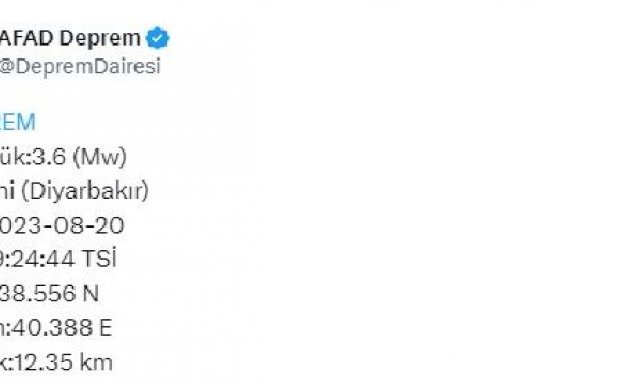The width and height of the screenshot is (641, 380).
Task: Click the word Deprem in account name
Action: coord(100,38)
